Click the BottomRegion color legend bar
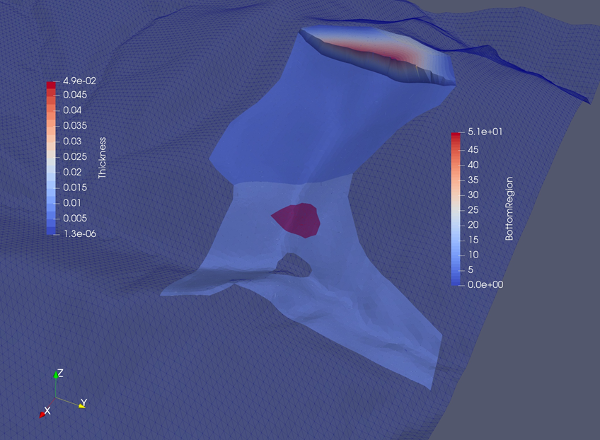This screenshot has height=440, width=600. 455,209
